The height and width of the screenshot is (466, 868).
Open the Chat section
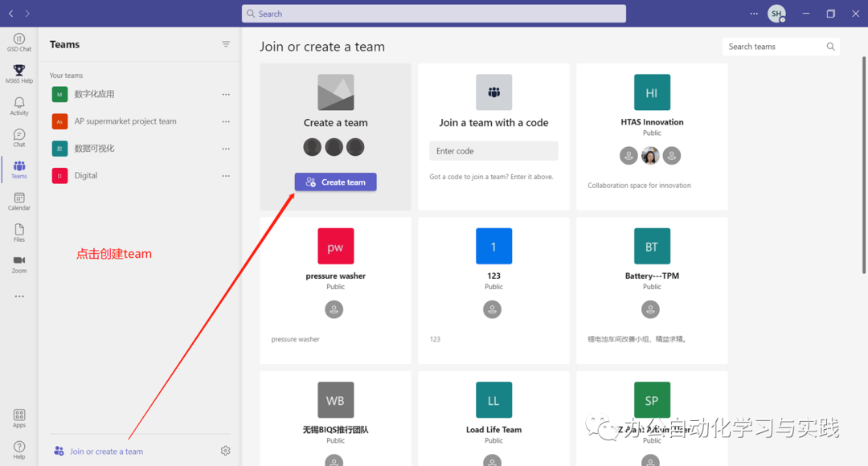(18, 138)
